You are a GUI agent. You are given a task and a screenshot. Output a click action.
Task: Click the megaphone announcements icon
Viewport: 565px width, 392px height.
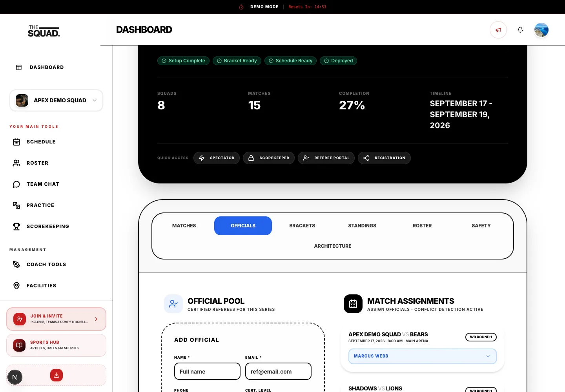[498, 30]
